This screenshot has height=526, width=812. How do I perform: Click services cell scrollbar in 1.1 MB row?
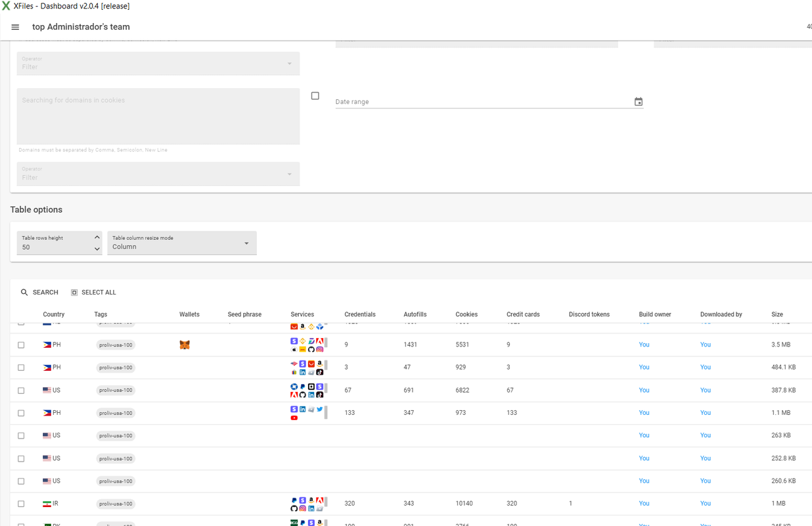coord(326,413)
